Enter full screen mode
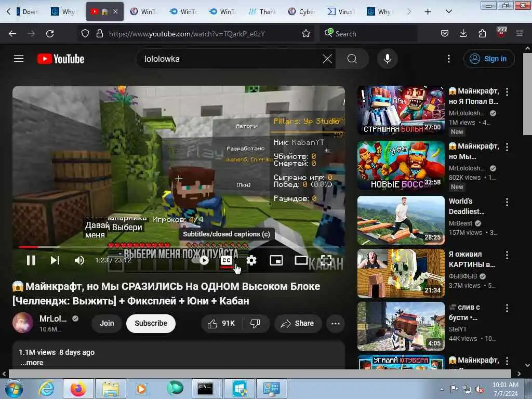The width and height of the screenshot is (532, 399). point(326,260)
